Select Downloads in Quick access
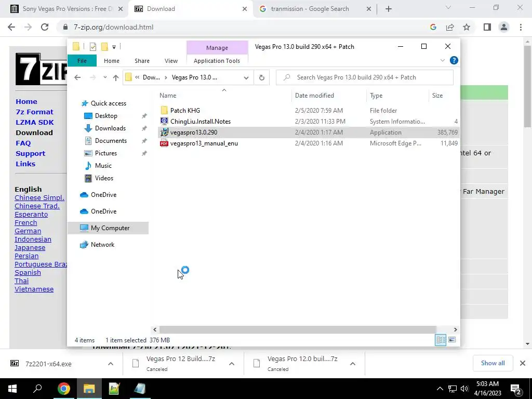Viewport: 532px width, 399px height. click(110, 128)
